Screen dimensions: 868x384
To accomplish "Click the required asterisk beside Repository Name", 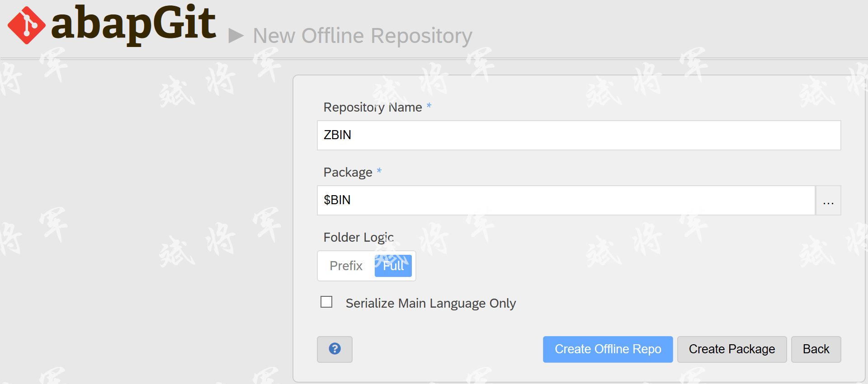I will coord(429,106).
